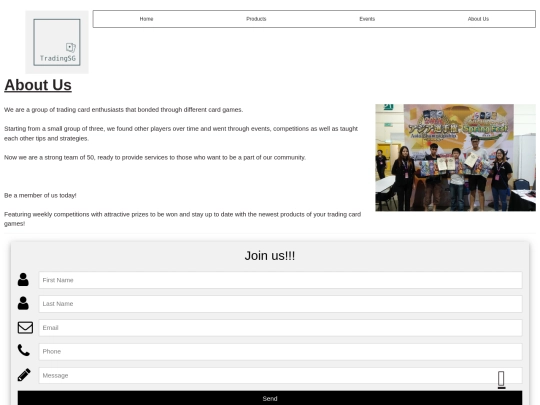This screenshot has width=540, height=405.
Task: Select the Email input field
Action: click(280, 328)
